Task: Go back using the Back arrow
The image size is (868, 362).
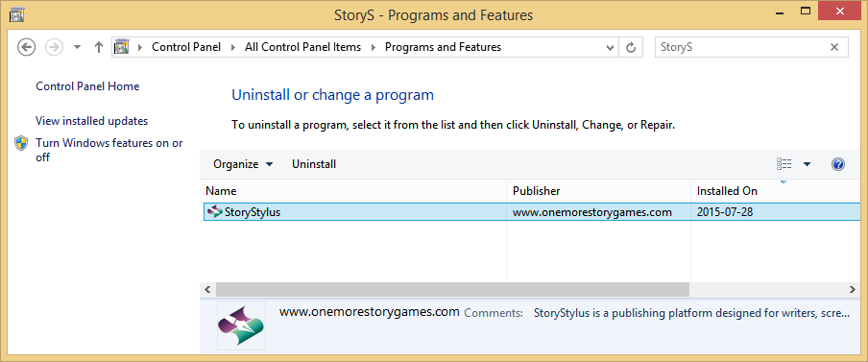Action: click(27, 47)
